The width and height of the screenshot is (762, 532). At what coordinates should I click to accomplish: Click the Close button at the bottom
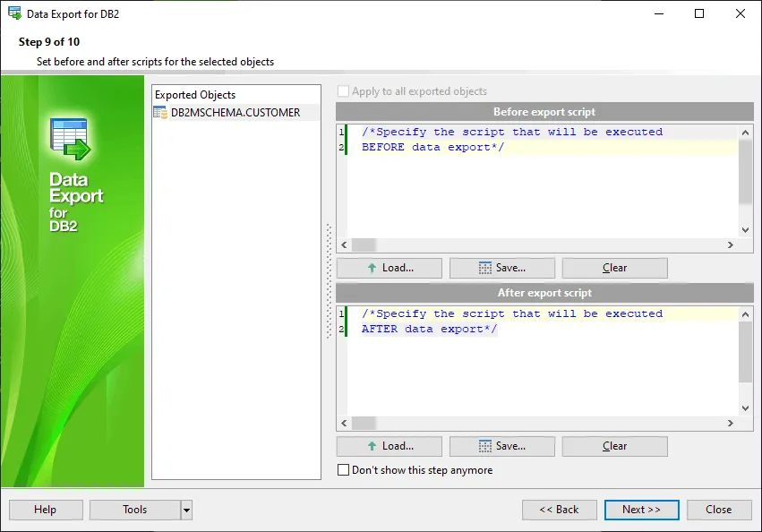click(719, 510)
